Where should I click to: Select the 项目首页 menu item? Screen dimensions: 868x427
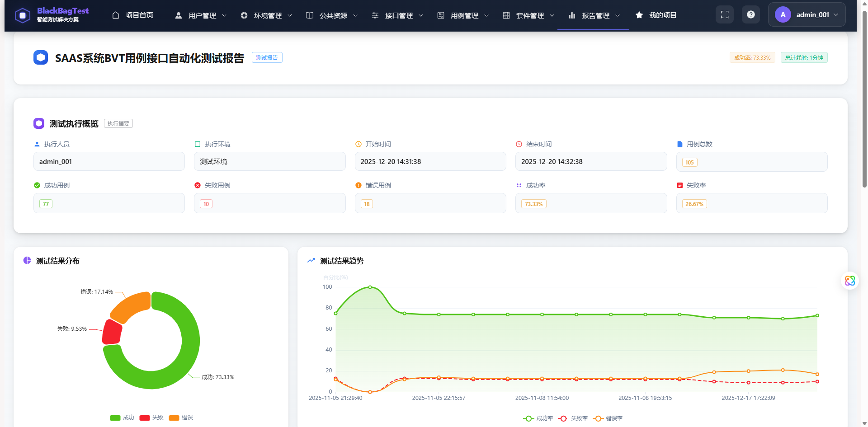139,15
